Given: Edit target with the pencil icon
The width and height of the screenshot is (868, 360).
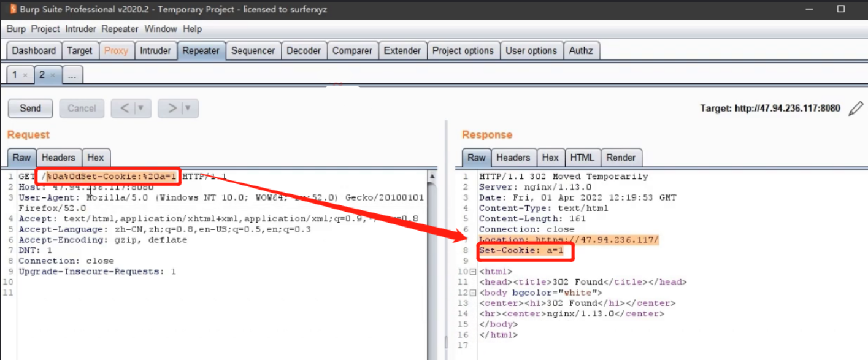Looking at the screenshot, I should point(855,109).
